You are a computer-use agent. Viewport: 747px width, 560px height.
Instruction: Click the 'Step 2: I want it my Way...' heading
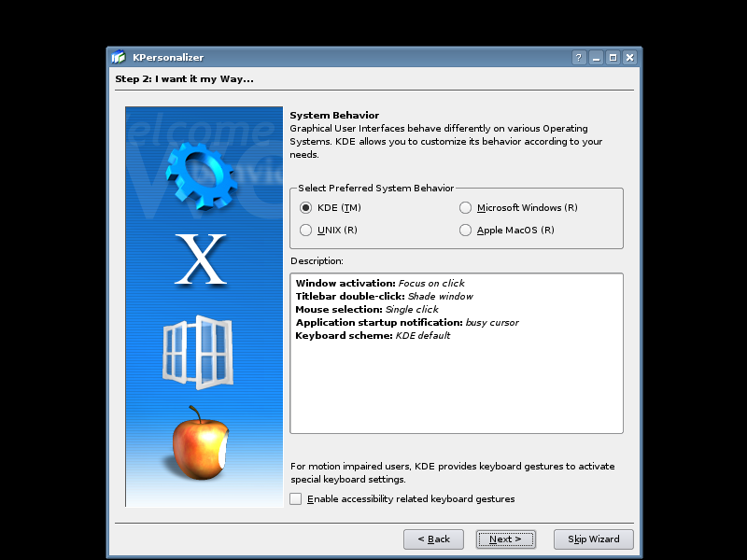(184, 79)
